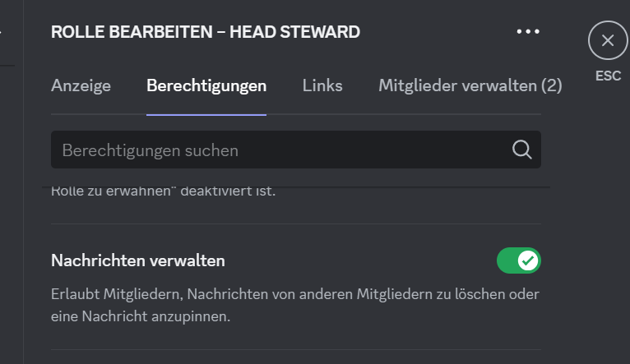Open the Links tab
This screenshot has height=364, width=630.
click(x=322, y=85)
